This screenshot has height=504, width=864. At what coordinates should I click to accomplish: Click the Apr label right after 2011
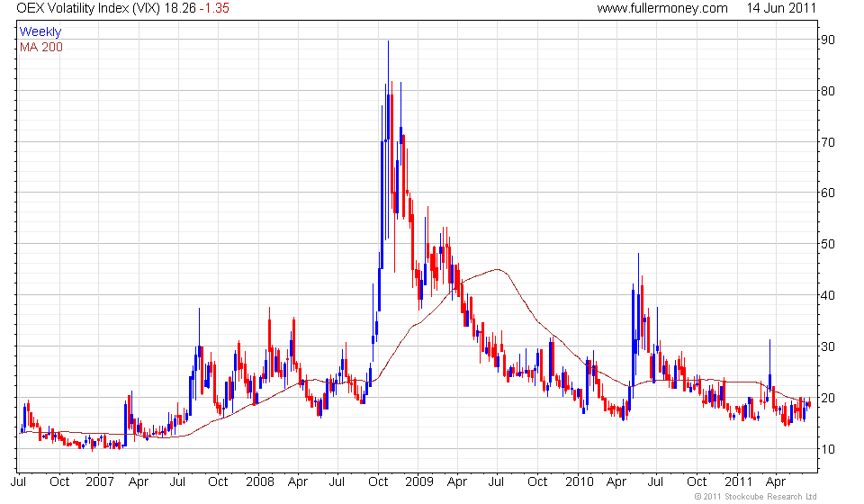point(776,482)
